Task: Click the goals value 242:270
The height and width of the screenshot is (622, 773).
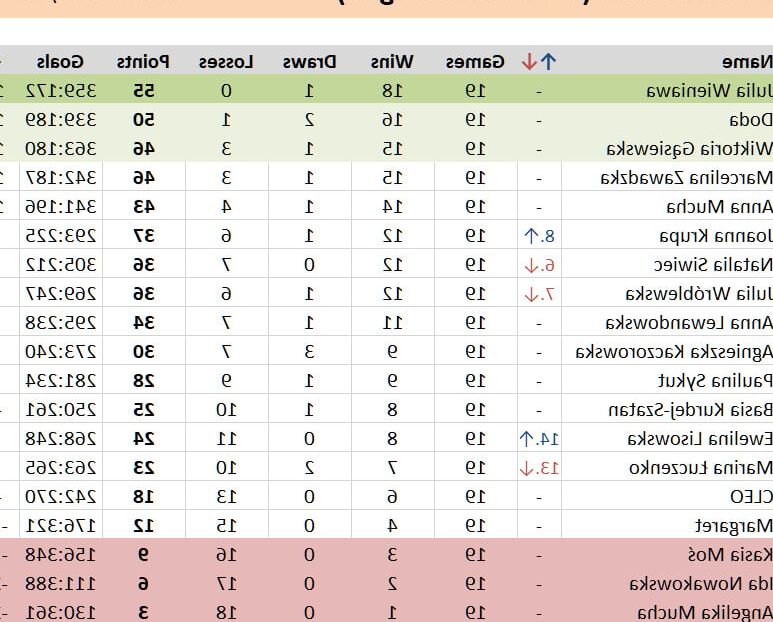Action: pos(61,497)
